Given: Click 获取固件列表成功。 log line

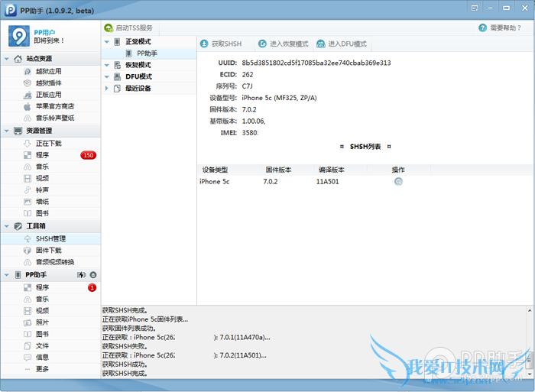Looking at the screenshot, I should (x=129, y=329).
